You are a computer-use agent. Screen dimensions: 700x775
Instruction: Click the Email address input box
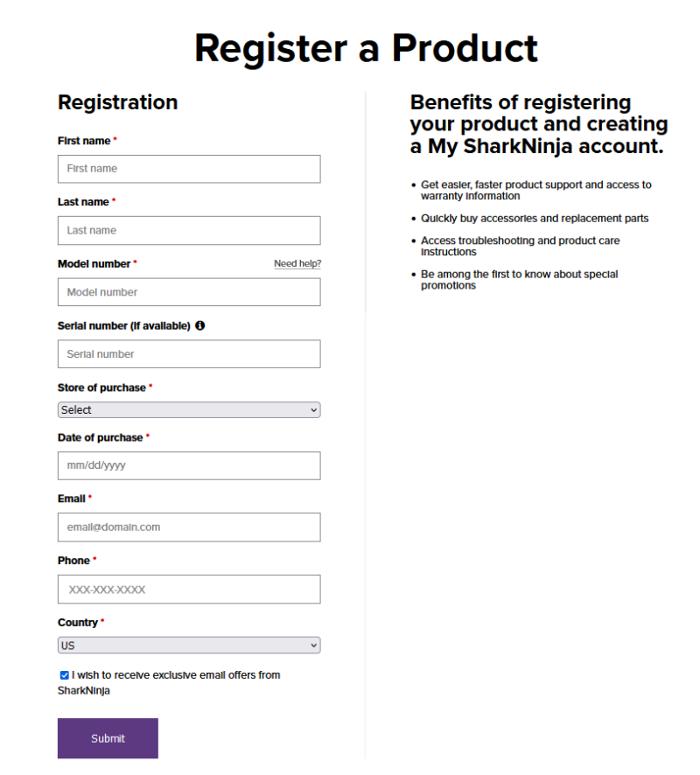189,527
